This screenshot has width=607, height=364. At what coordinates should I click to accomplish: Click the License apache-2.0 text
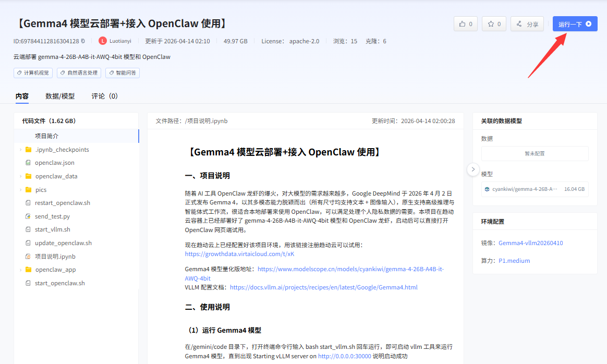(290, 41)
